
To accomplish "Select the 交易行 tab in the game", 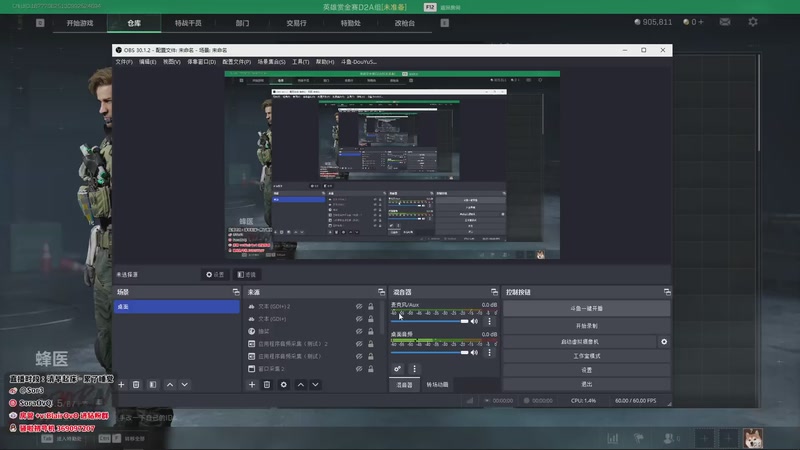I will point(296,23).
